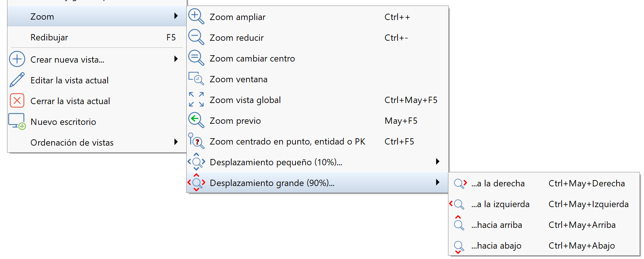Screen dimensions: 644x259
Task: Click the Cerrar la vista actual red icon
Action: pos(17,101)
